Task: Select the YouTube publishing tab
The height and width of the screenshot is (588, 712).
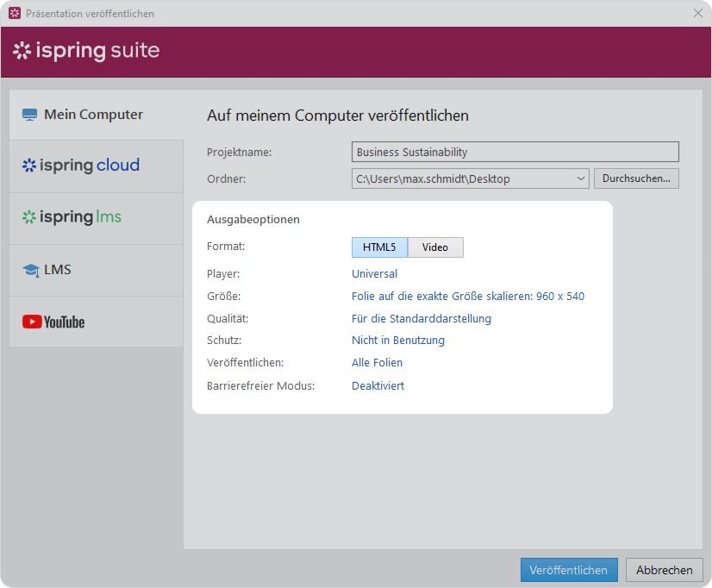Action: (x=97, y=322)
